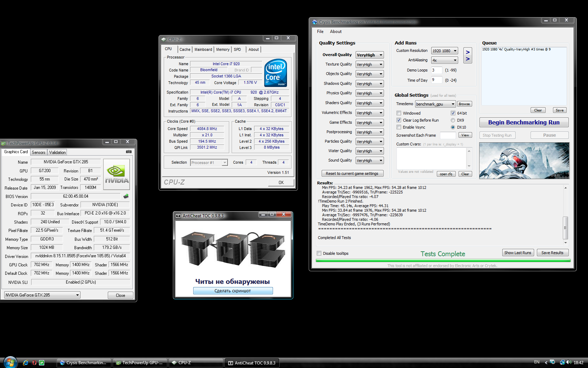
Task: Click the CPU-Z title bar icon
Action: [164, 39]
